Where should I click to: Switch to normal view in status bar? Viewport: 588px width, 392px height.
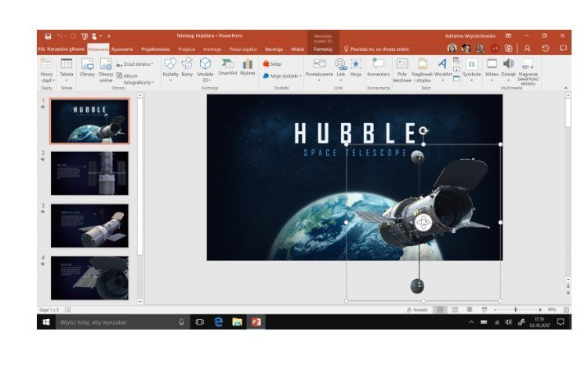(x=440, y=310)
